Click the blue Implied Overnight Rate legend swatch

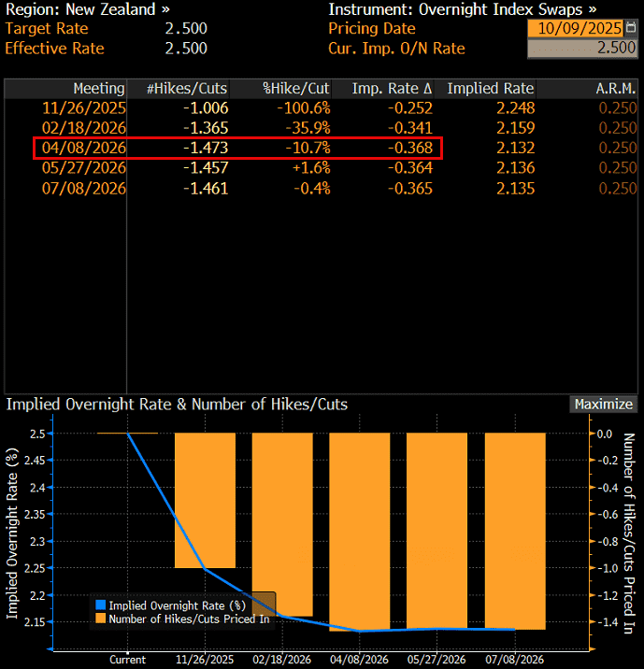(x=101, y=605)
